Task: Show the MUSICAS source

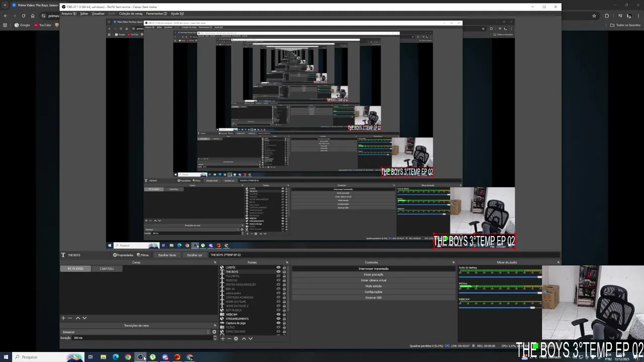Action: click(278, 280)
